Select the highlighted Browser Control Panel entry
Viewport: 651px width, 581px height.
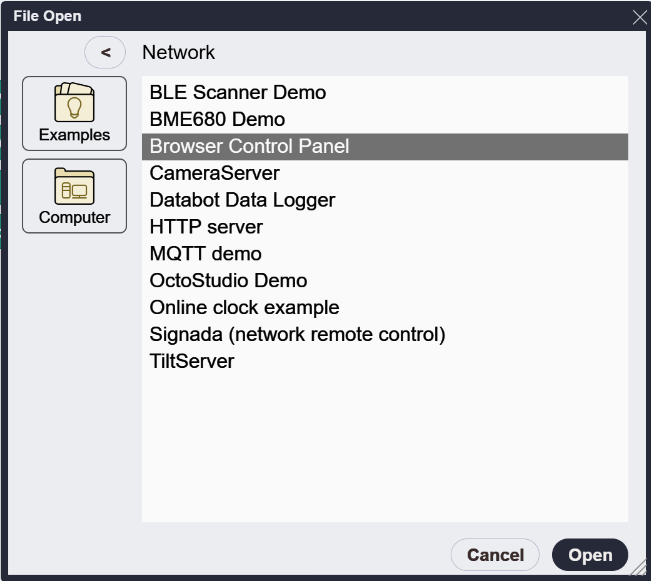(x=385, y=147)
